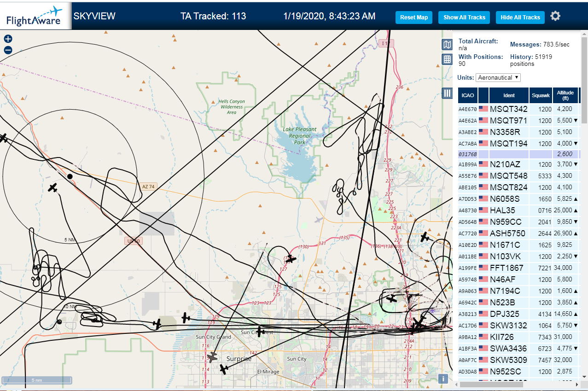588x391 pixels.
Task: Toggle the grid overlay icon
Action: click(447, 59)
